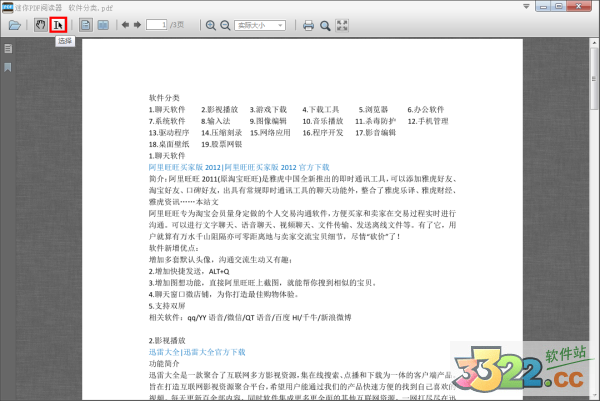The image size is (600, 401).
Task: Click the line 软件新增优点:
Action: (174, 248)
